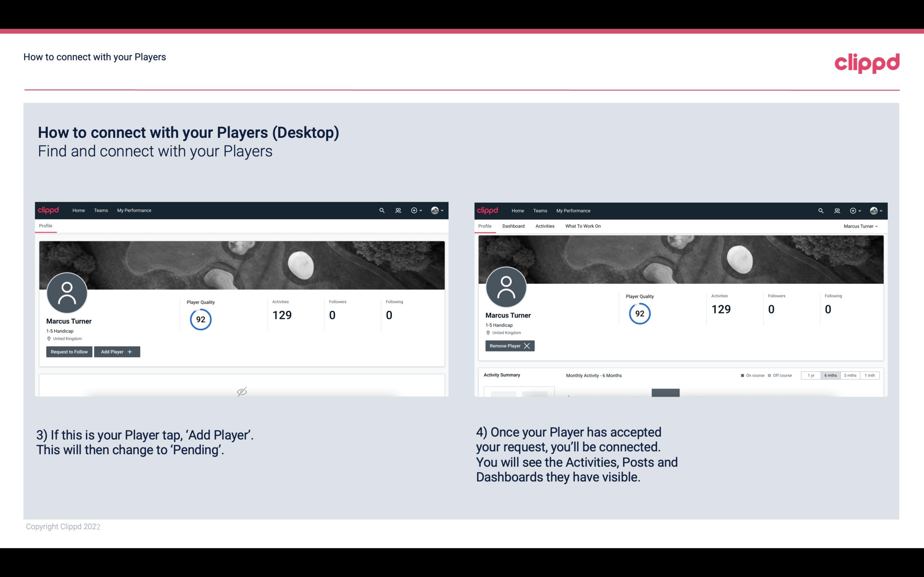Expand the Marcus Turner profile dropdown
The width and height of the screenshot is (924, 577).
pos(861,226)
